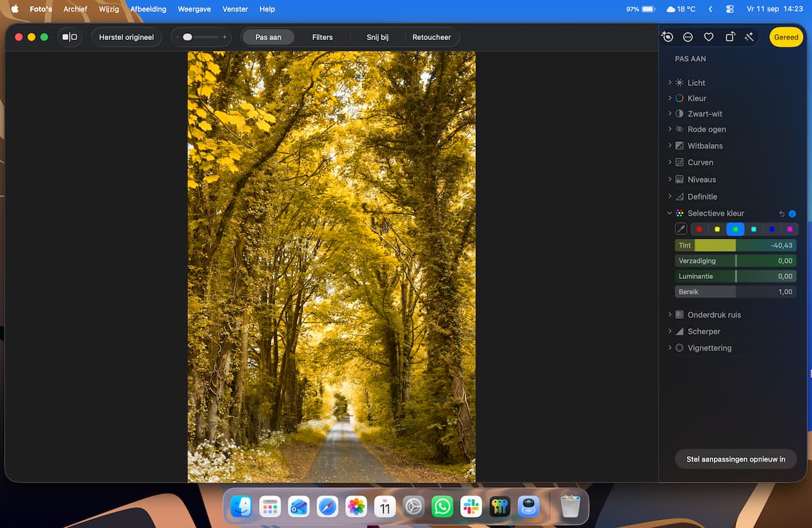The image size is (812, 528).
Task: Click the Herstel origineel button
Action: pos(127,37)
